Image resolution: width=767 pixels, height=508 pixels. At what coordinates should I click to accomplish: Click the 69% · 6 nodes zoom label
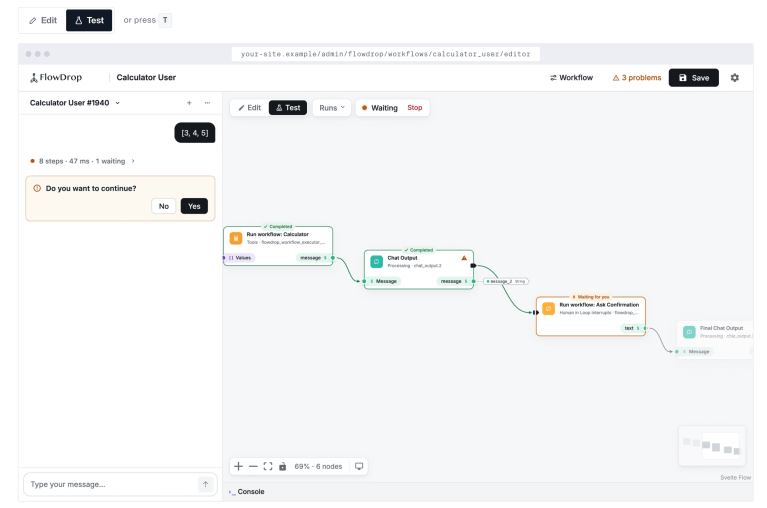pos(318,466)
